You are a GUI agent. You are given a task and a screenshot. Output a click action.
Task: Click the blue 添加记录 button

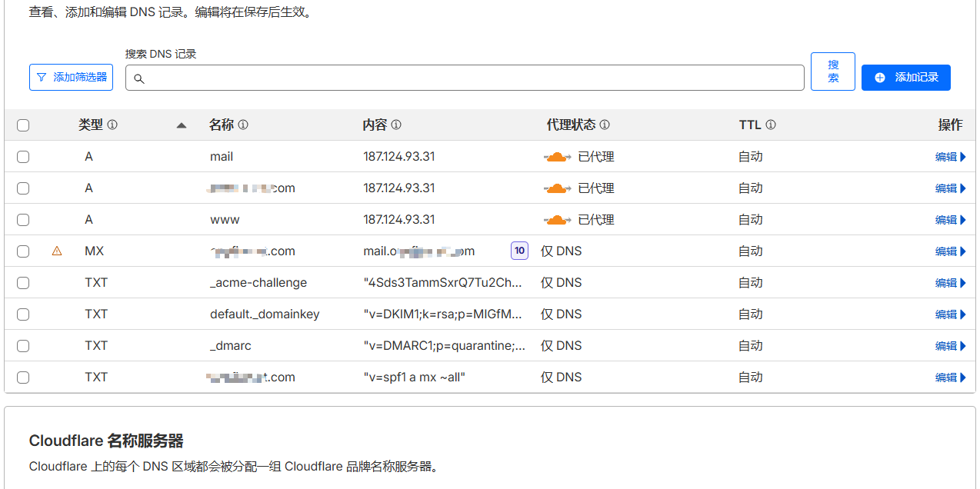point(905,78)
